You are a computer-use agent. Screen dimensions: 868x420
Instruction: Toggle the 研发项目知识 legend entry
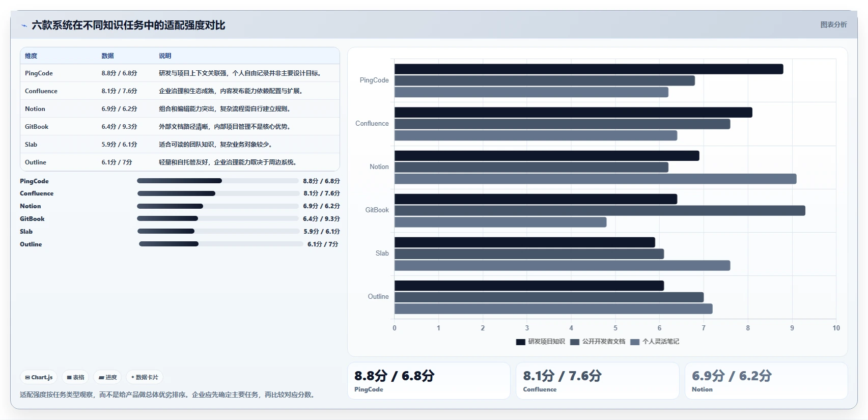(x=541, y=342)
